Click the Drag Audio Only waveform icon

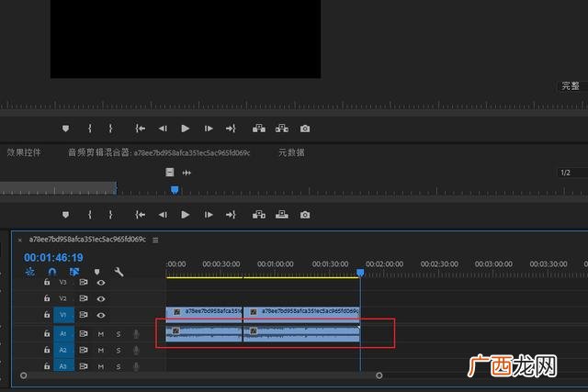187,173
